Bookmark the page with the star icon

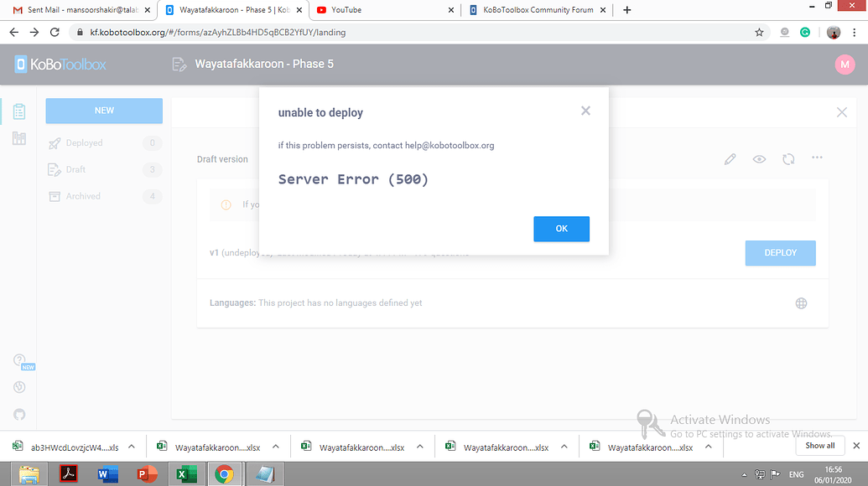759,32
